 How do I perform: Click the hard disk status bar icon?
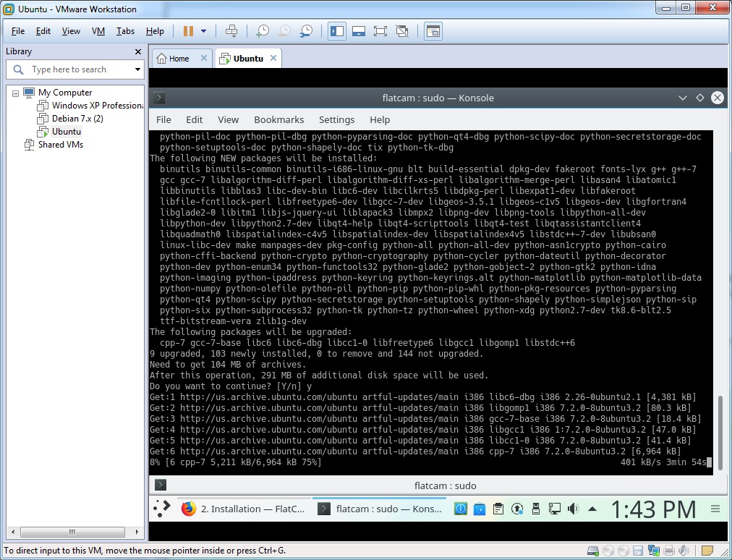click(x=593, y=551)
